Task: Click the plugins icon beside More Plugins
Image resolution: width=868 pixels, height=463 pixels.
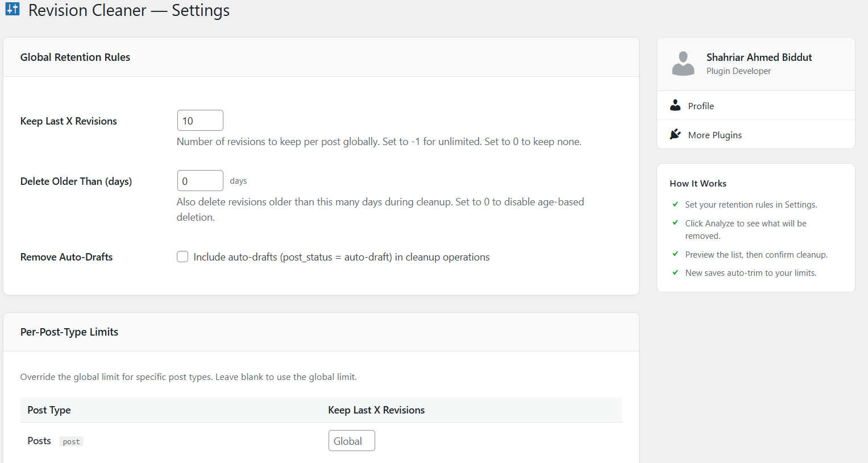Action: 675,134
